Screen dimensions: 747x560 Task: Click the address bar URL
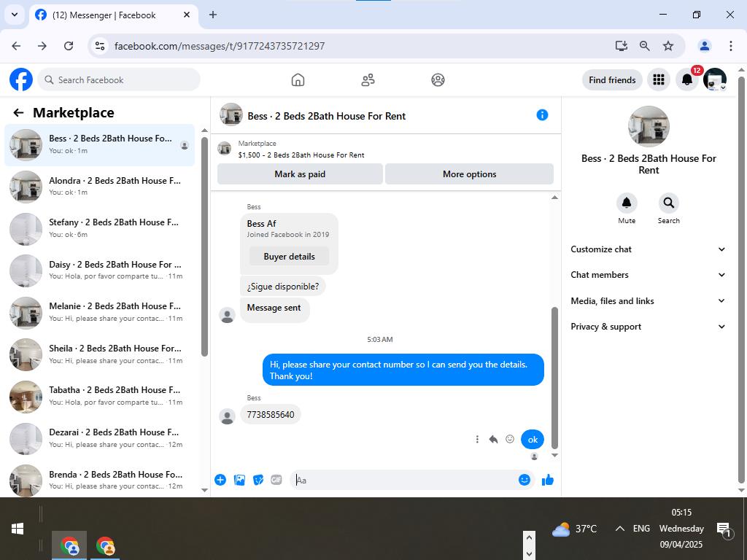coord(220,46)
